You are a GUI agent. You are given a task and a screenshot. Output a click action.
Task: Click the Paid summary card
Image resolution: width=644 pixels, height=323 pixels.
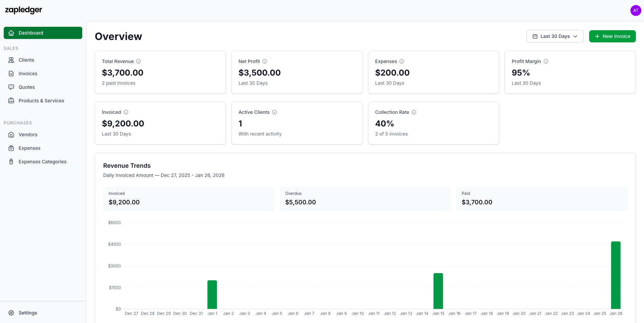pos(541,199)
